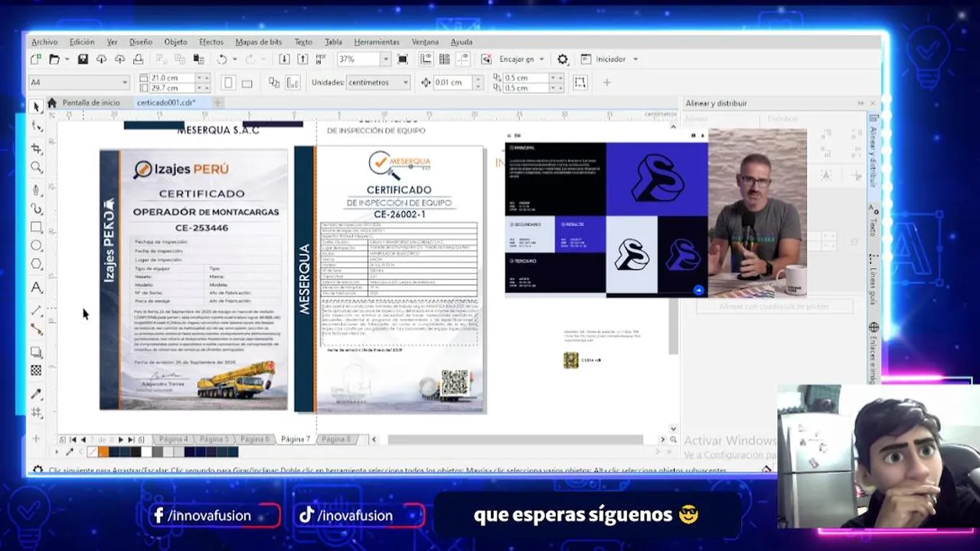Toggle snap off button
This screenshot has width=980, height=551.
485,59
